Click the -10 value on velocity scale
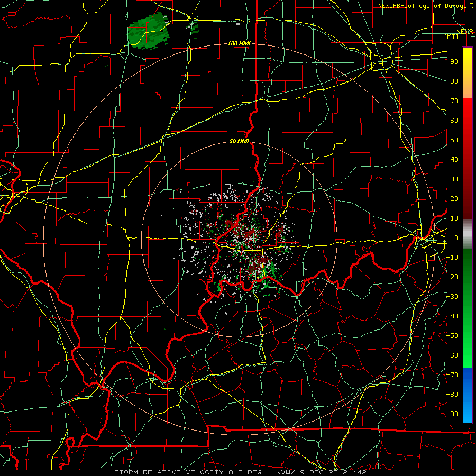476x476 pixels. [453, 258]
